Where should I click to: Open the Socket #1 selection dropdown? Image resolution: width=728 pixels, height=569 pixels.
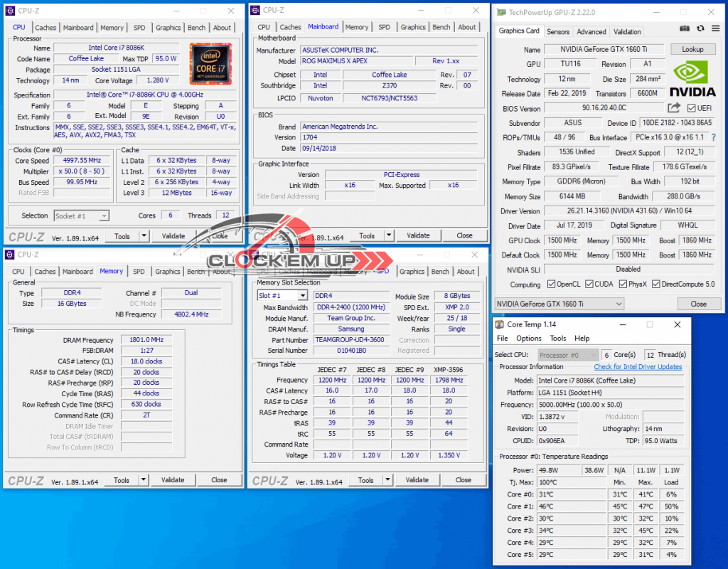pos(81,216)
